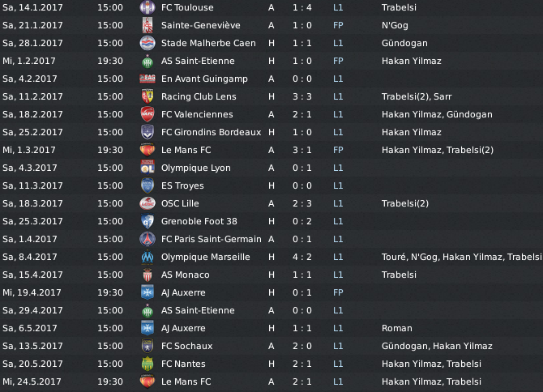This screenshot has width=543, height=392.
Task: Open FC Paris Saint-Germain crest
Action: pyautogui.click(x=148, y=239)
